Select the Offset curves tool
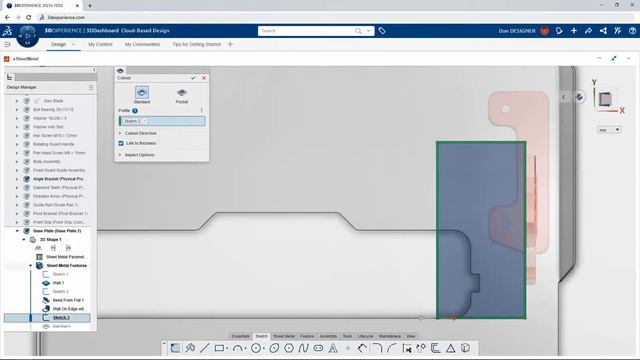 436,348
